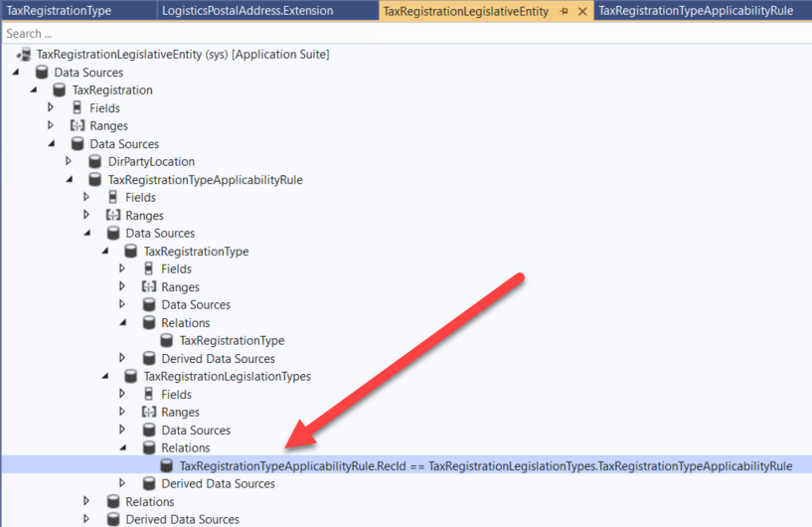Open the TaxRegistrationTypeApplicabilityRule tab
The image size is (812, 527).
[696, 10]
